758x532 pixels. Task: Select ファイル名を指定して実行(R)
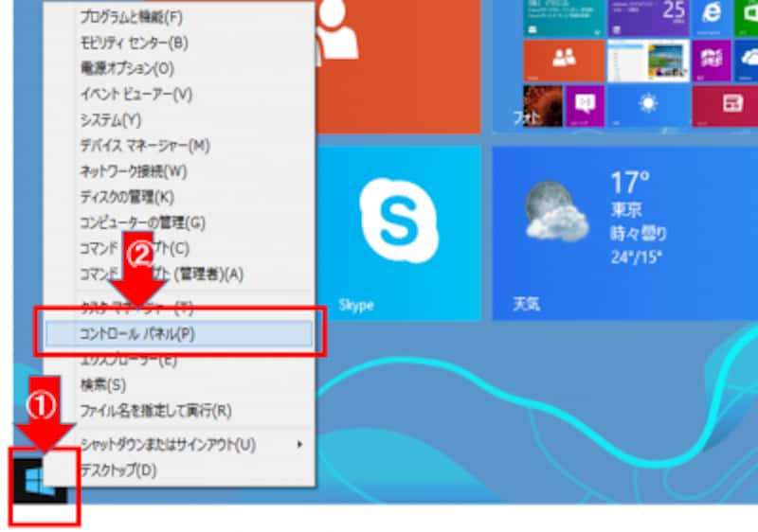tap(179, 411)
